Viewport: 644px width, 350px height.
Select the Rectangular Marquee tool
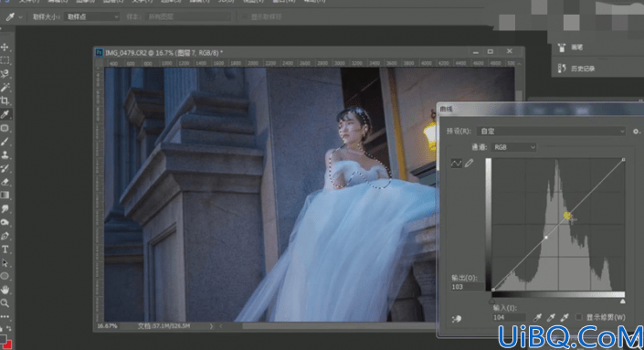(5, 60)
